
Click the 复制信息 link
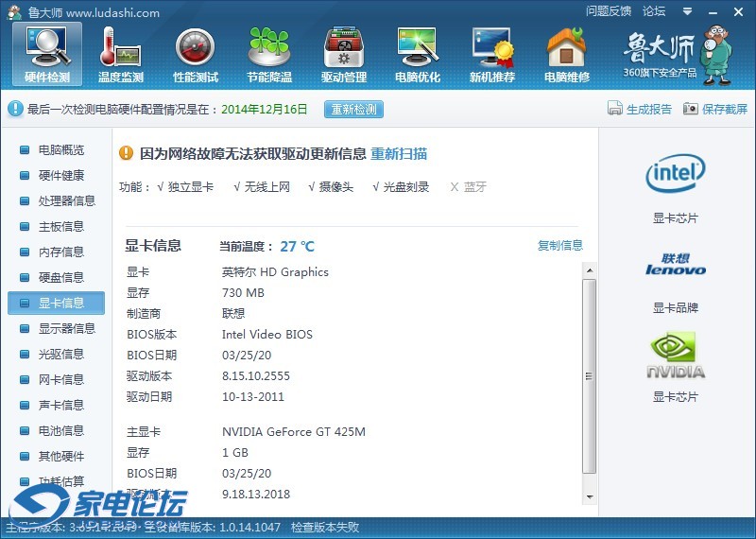559,246
